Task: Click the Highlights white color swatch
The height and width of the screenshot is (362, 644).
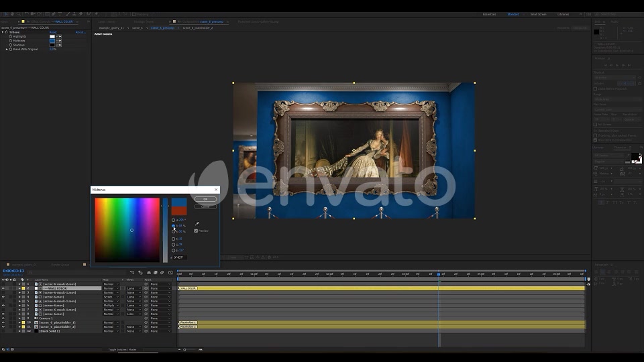Action: click(52, 36)
